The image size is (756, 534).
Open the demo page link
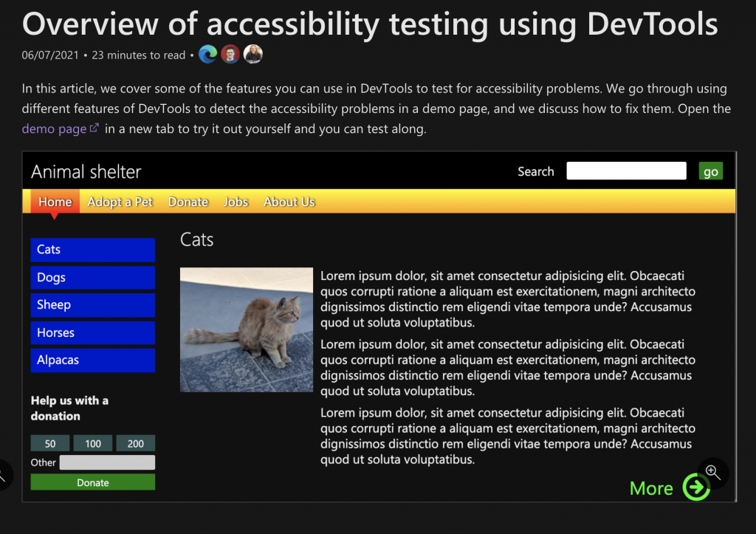point(54,129)
